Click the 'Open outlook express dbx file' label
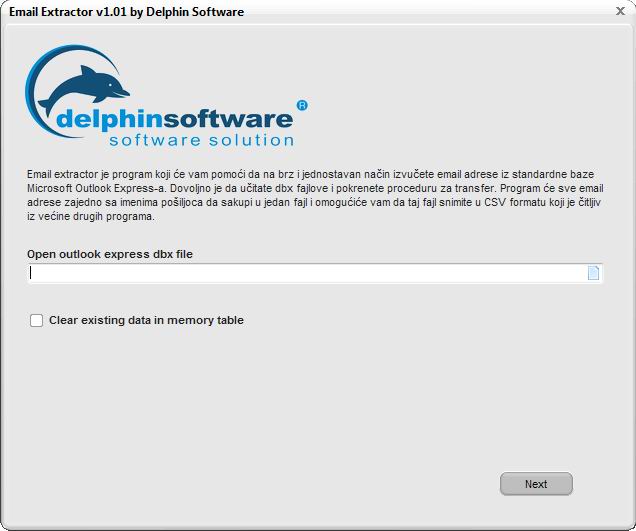This screenshot has height=531, width=636. click(110, 254)
